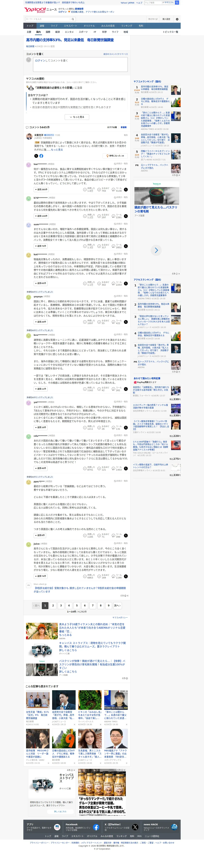Share the 米重克洋 expert comment on X
The height and width of the screenshot is (868, 204).
[x=36, y=156]
